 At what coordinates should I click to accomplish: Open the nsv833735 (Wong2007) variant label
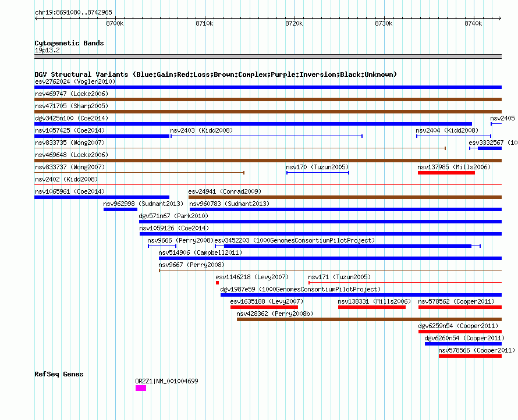pyautogui.click(x=70, y=143)
